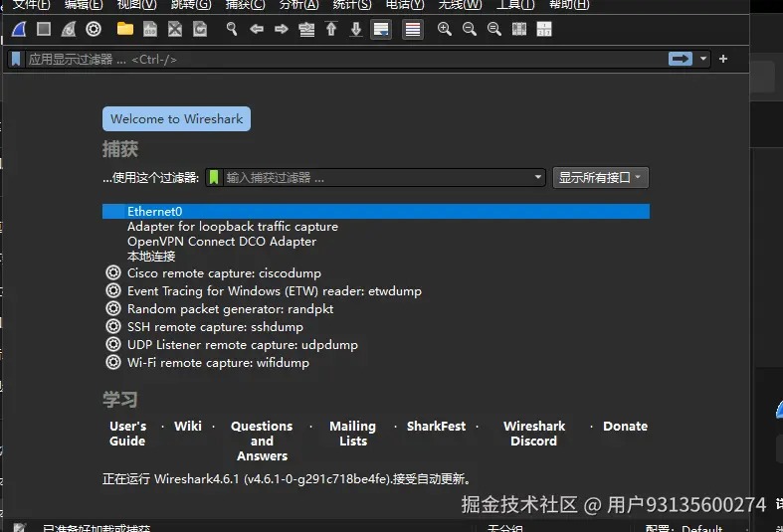Open the Donate link
The width and height of the screenshot is (783, 532).
coord(625,426)
